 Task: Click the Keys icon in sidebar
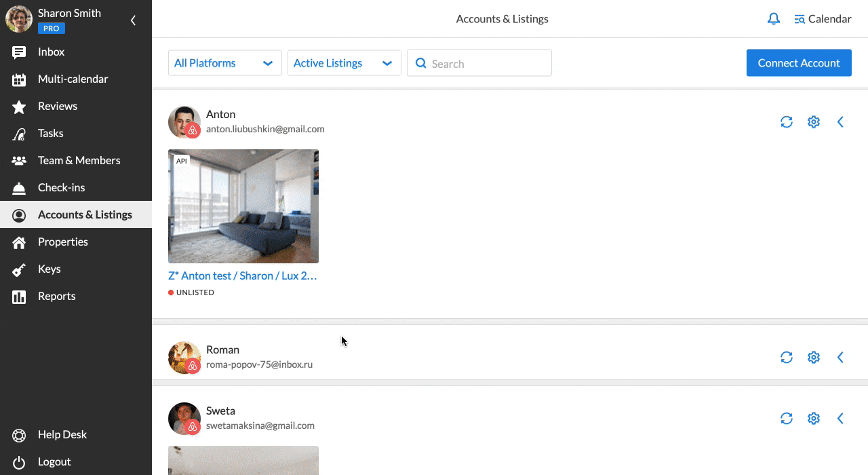(19, 269)
